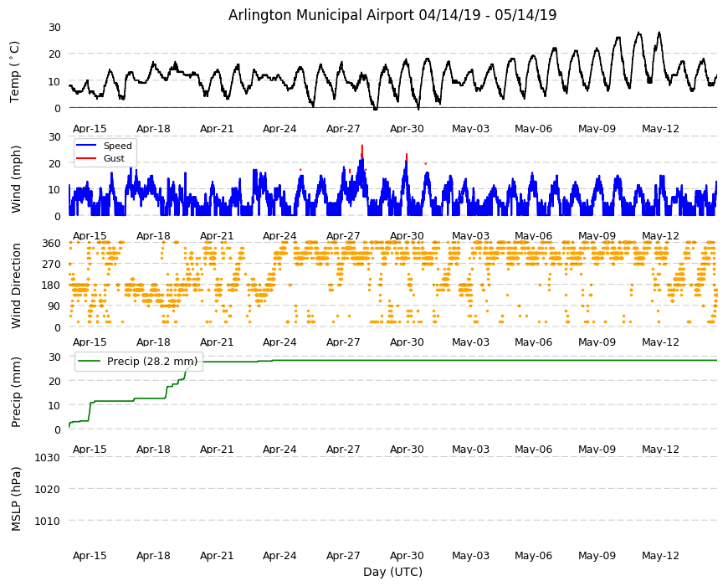
Task: Click May-03 date label below MSLP chart
Action: tap(471, 556)
